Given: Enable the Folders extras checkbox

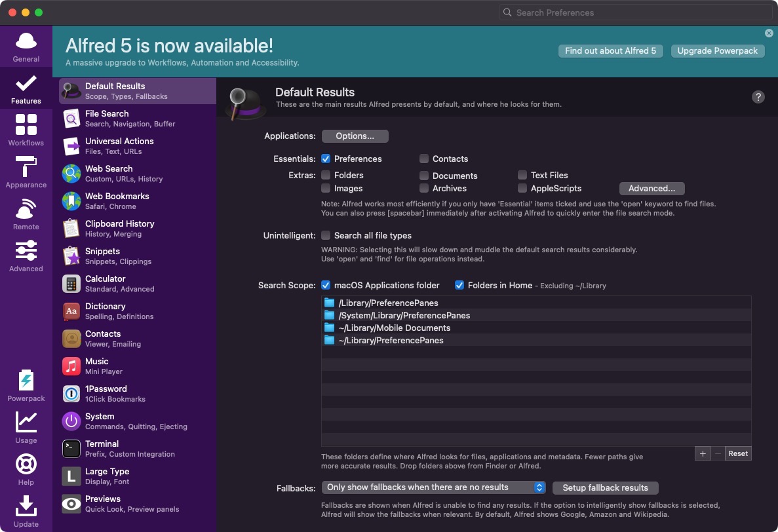Looking at the screenshot, I should [326, 175].
